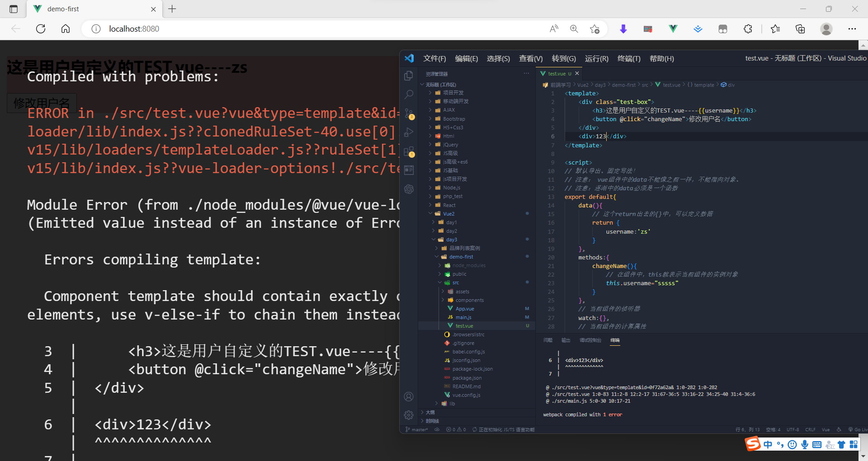Screen dimensions: 868x461
Task: Open the ChatGPT extension icon in sidebar
Action: pyautogui.click(x=409, y=189)
